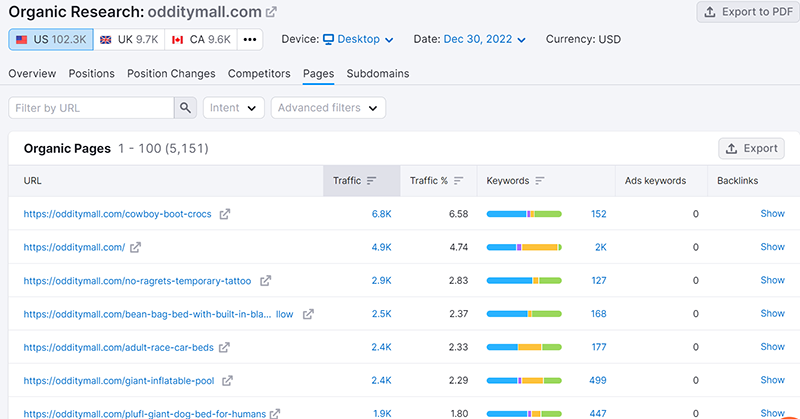This screenshot has width=800, height=419.
Task: Open the Subdomains tab
Action: (x=378, y=73)
